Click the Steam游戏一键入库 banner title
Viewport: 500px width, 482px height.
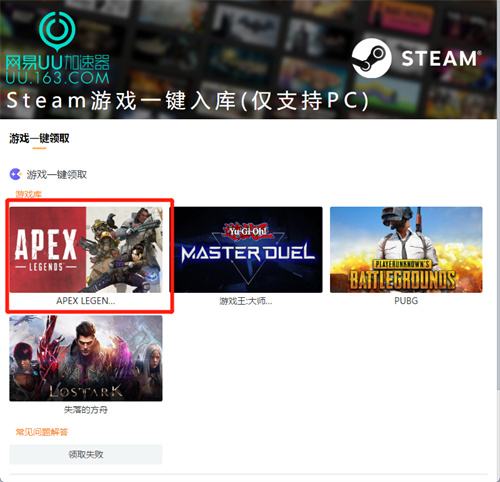pos(187,101)
